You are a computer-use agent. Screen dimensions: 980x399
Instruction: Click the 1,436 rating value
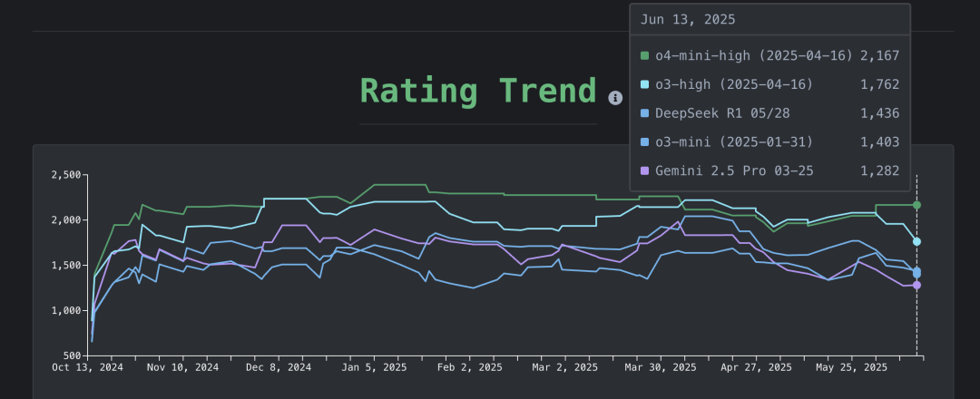[880, 113]
